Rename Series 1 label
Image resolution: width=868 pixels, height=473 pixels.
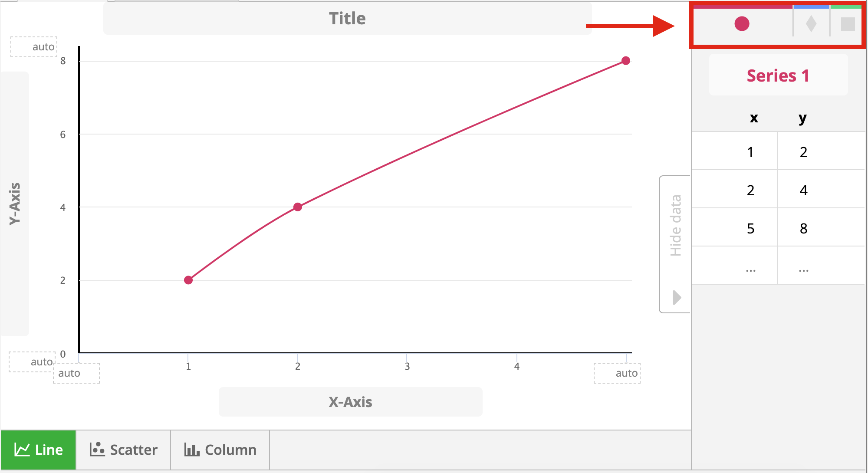tap(778, 76)
